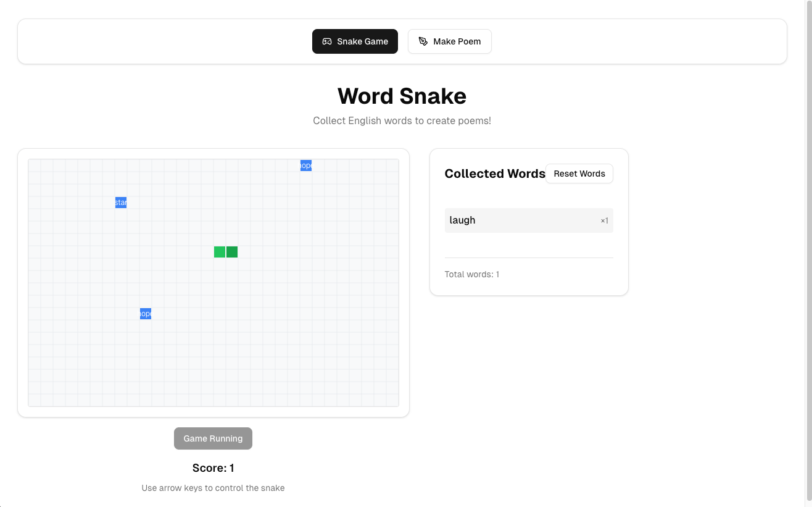Click the "Score: 1" label
812x507 pixels.
coord(213,468)
